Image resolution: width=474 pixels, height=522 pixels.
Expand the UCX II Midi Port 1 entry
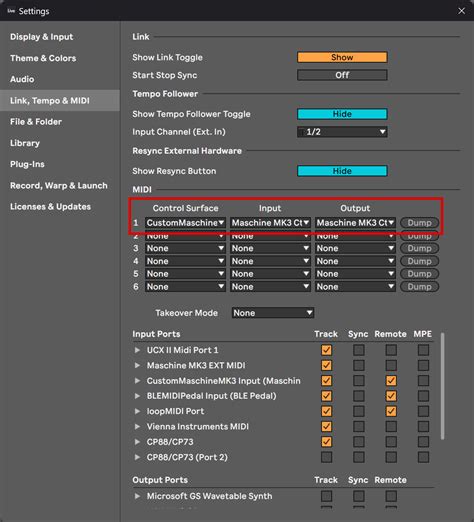[137, 350]
